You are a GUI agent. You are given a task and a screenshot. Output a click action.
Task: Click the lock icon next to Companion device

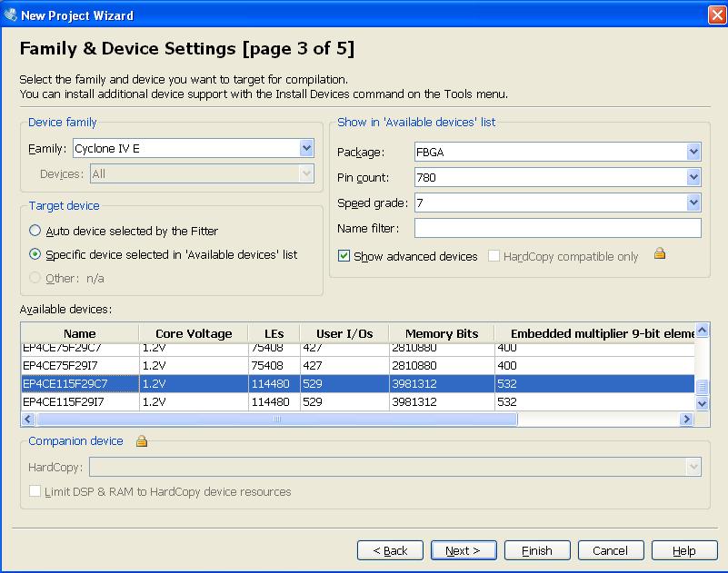[x=142, y=440]
